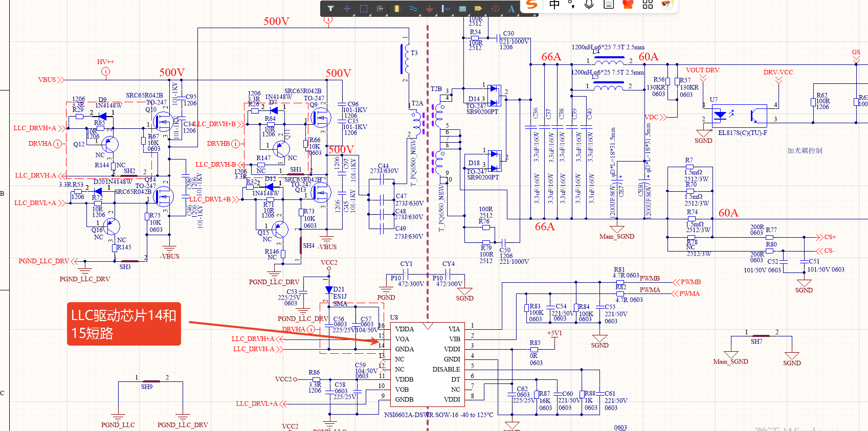Open the Sogou soft keyboard

(609, 5)
